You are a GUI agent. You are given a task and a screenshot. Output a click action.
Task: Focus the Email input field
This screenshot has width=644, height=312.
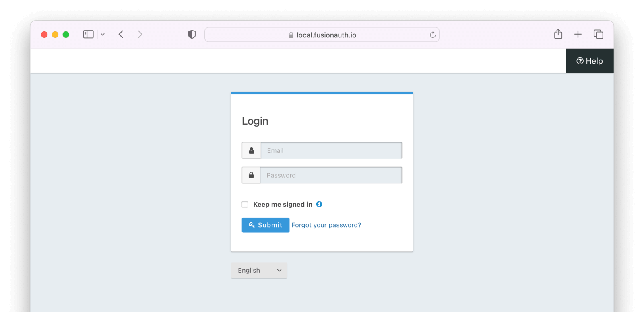pyautogui.click(x=331, y=150)
